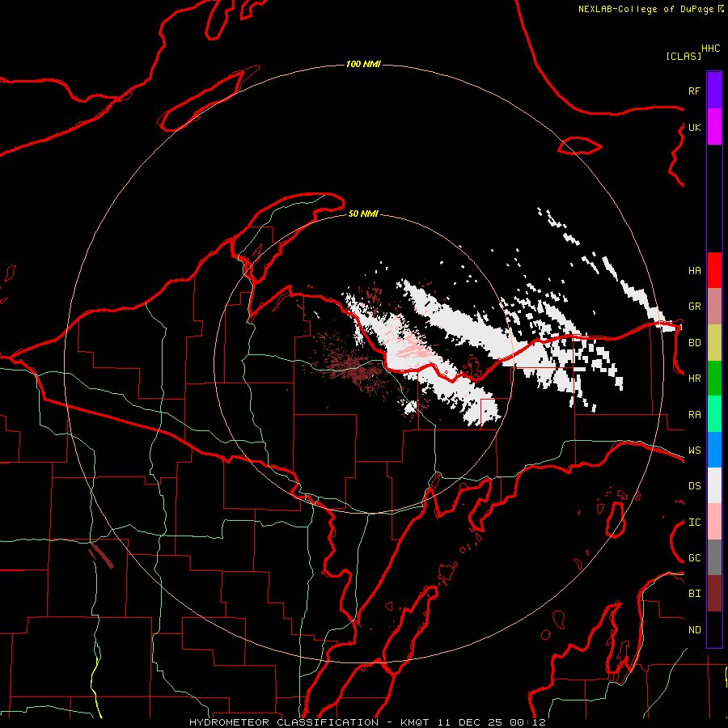
Task: Click the [CLAS] units label
Action: pyautogui.click(x=684, y=56)
